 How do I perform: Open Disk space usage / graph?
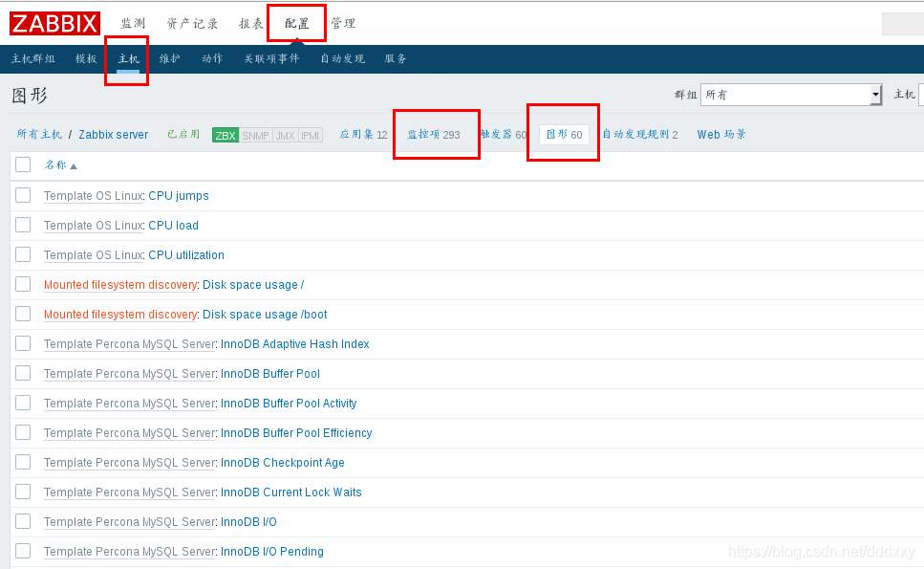(253, 285)
